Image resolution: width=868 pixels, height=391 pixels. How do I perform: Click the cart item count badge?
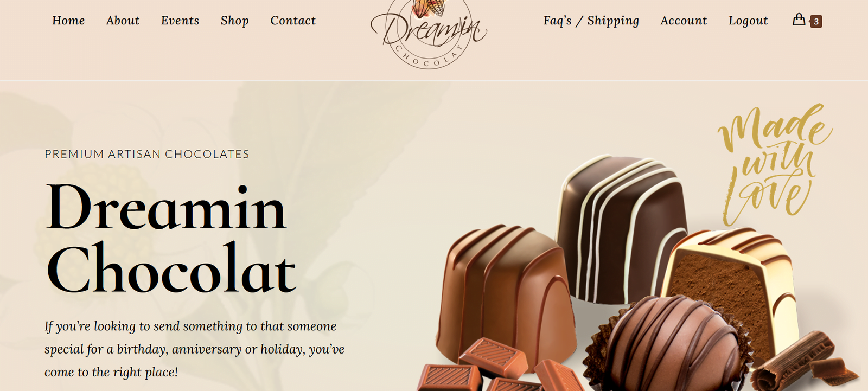coord(816,22)
